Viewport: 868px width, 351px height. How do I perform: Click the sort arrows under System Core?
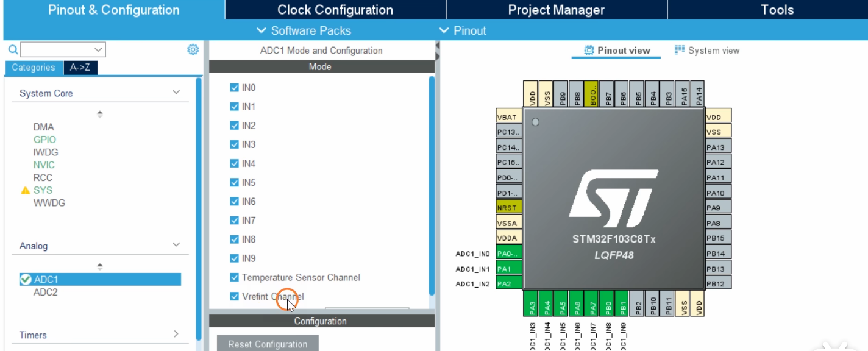pos(100,114)
